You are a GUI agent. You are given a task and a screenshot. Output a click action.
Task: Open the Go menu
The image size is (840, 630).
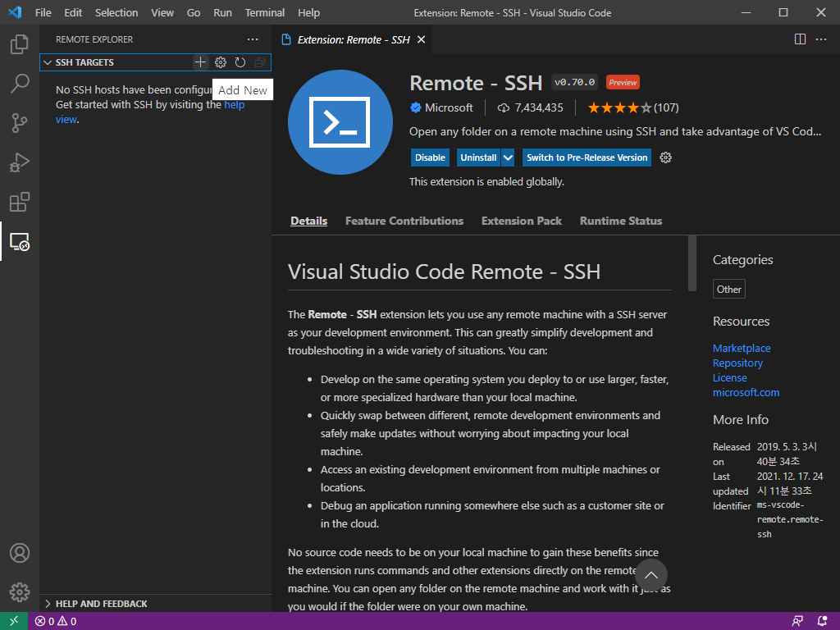pyautogui.click(x=194, y=12)
